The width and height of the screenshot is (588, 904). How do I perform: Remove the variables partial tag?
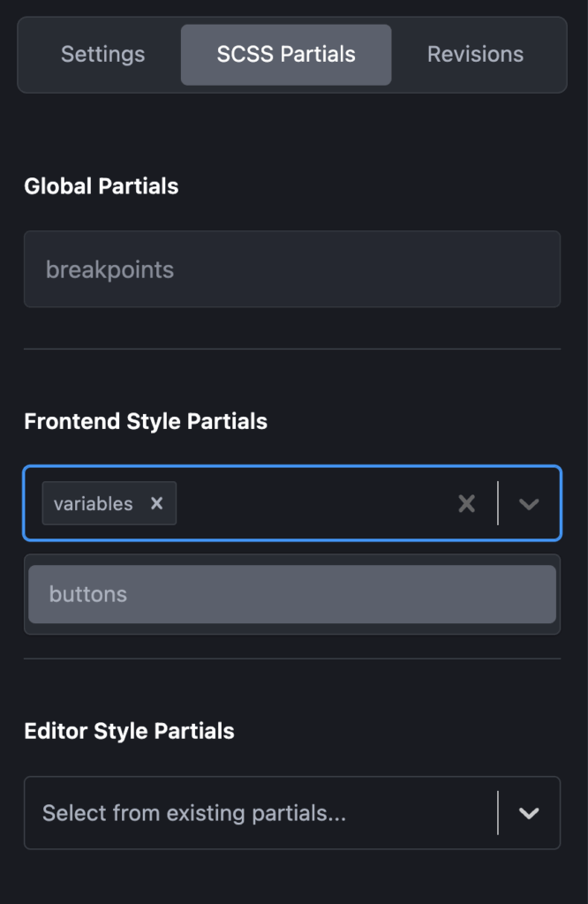(156, 503)
